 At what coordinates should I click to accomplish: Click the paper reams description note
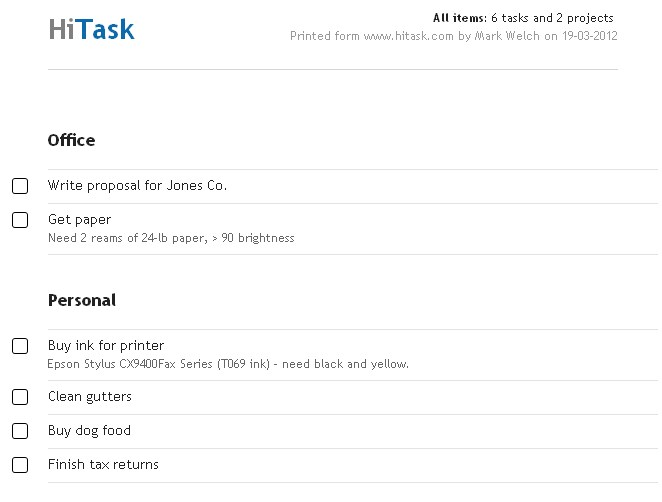coord(171,238)
